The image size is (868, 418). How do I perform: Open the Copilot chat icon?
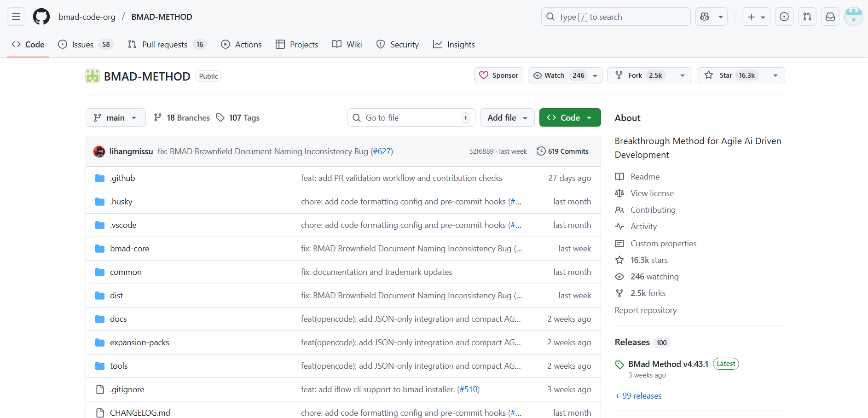(x=705, y=17)
